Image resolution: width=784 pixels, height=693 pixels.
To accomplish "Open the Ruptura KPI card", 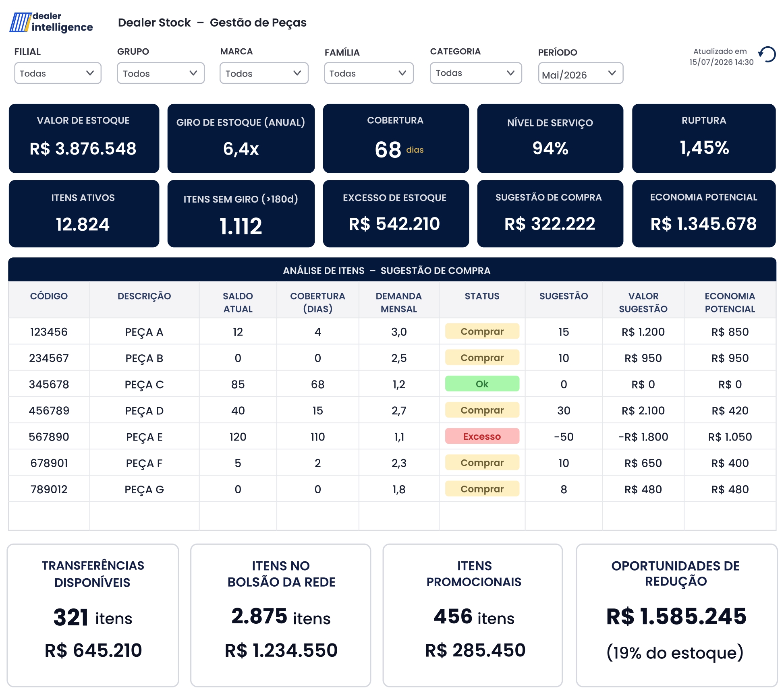I will point(703,139).
